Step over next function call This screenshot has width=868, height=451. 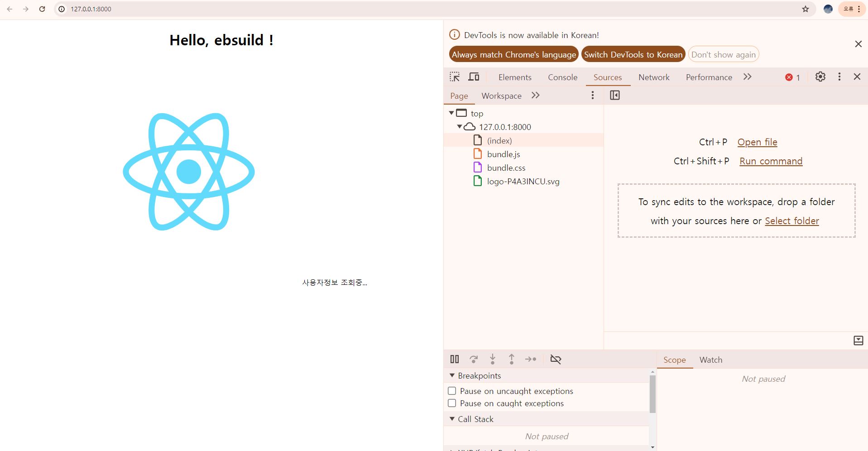click(474, 359)
